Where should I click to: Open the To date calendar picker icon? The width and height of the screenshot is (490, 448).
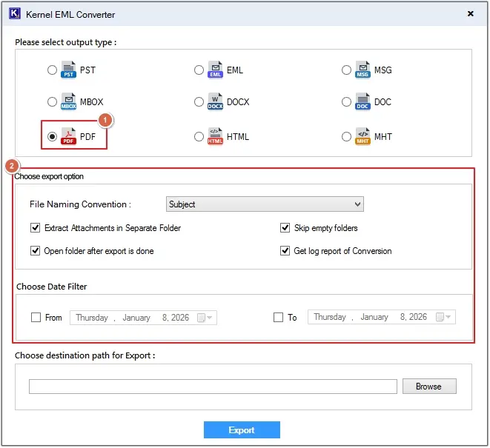point(443,317)
